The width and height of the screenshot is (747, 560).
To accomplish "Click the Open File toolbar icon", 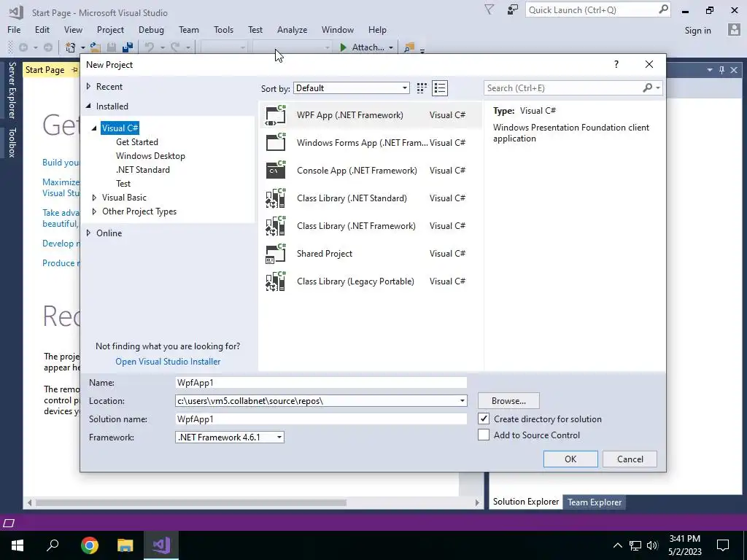I will coord(96,47).
